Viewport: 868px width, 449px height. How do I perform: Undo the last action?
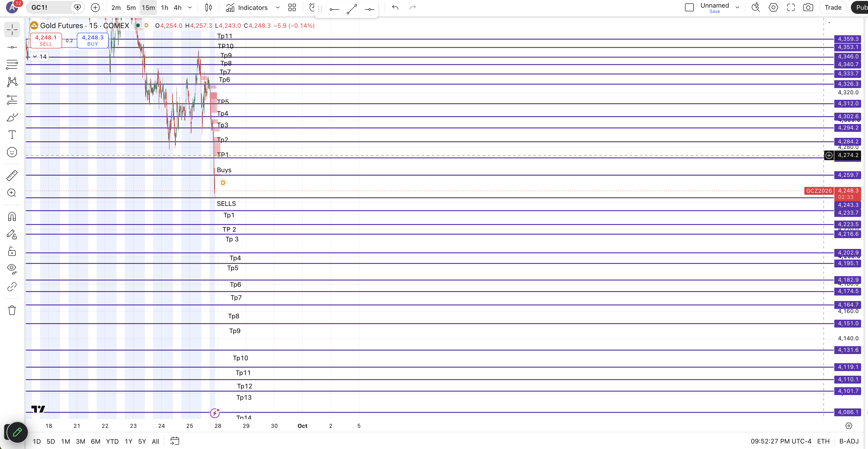click(395, 7)
